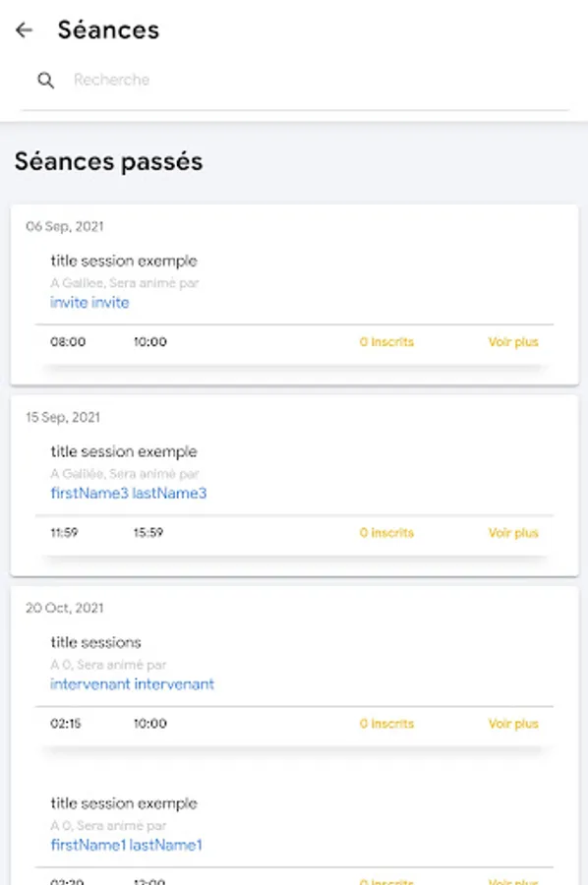Click the back arrow to leave Séances
This screenshot has height=885, width=588.
click(x=23, y=29)
